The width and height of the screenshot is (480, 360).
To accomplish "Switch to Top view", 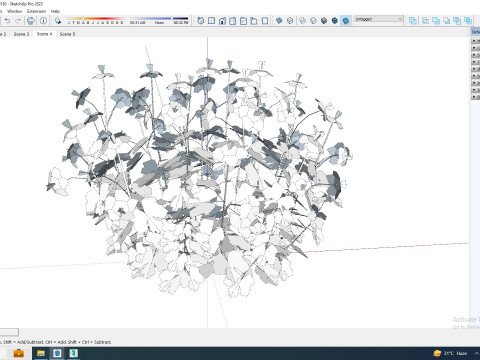I will pyautogui.click(x=211, y=21).
